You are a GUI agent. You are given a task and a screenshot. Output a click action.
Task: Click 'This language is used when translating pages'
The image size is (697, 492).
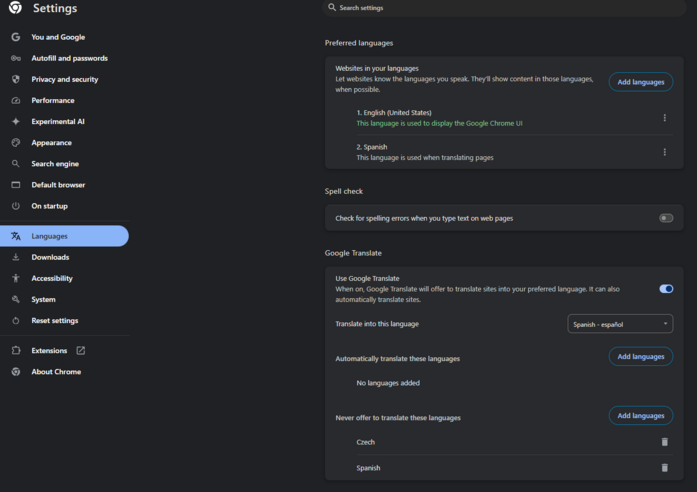[x=425, y=157]
